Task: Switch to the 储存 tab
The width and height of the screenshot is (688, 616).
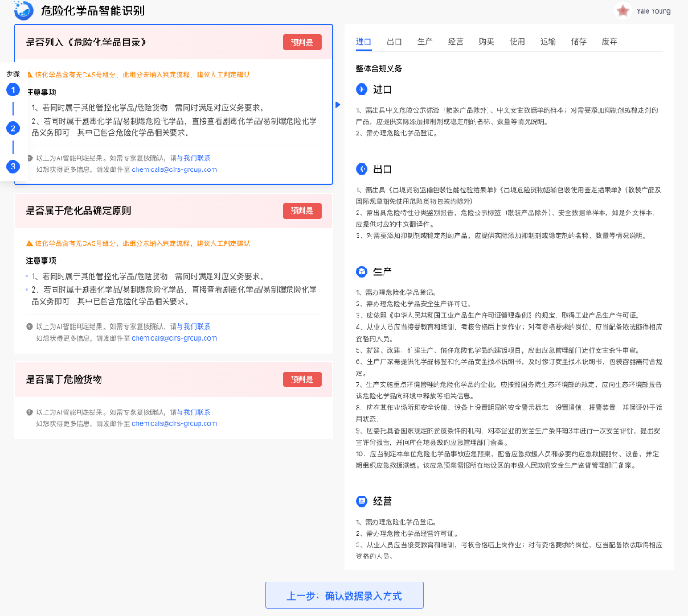Action: click(x=579, y=41)
